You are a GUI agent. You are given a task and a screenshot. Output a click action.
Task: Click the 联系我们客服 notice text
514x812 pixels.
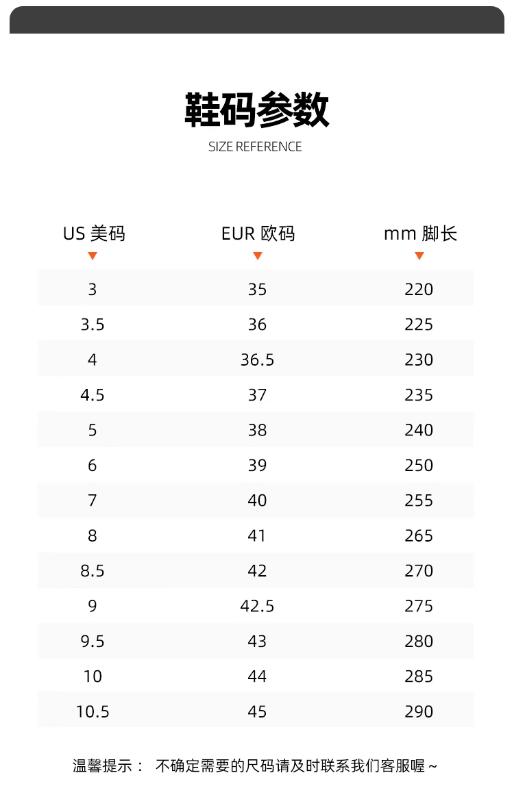pos(365,766)
